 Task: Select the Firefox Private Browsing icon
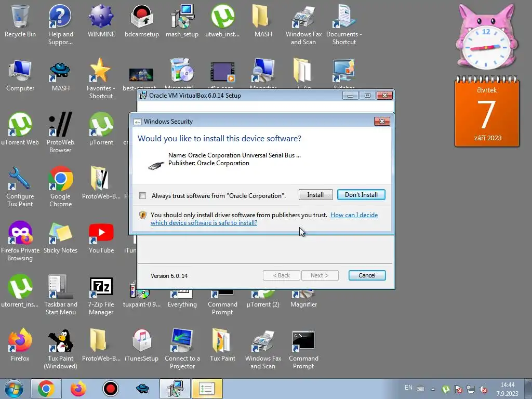coord(20,241)
